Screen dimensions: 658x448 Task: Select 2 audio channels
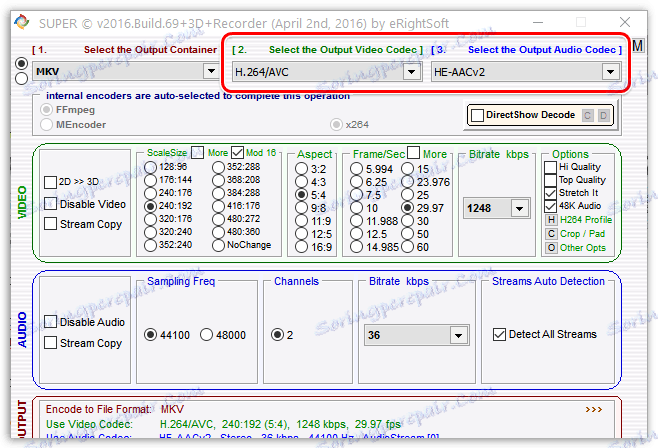click(277, 335)
